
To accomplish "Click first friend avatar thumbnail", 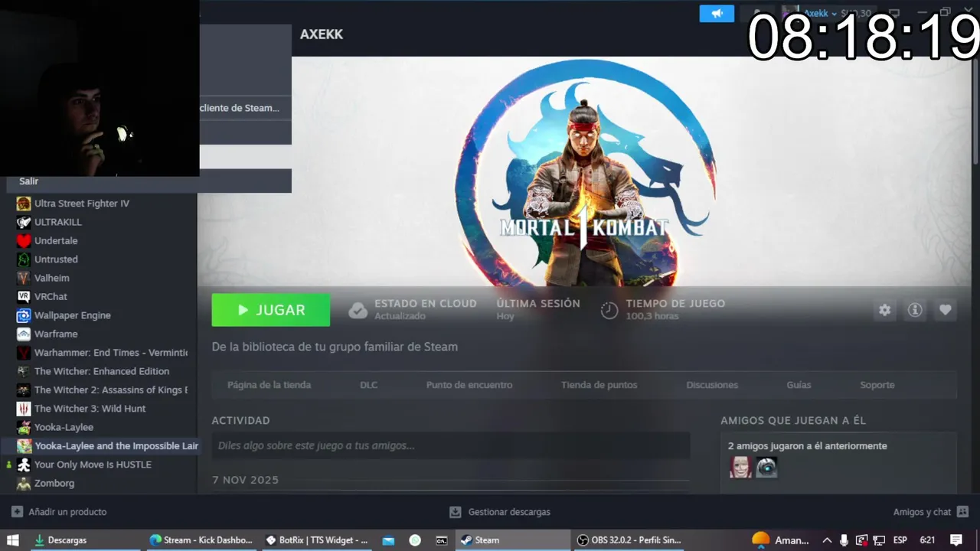I will pos(740,468).
